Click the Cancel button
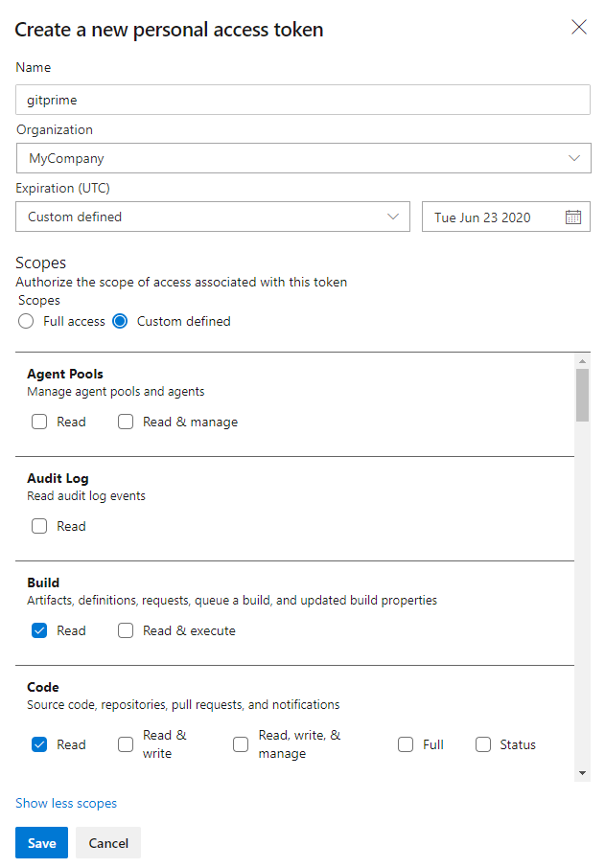Image resolution: width=605 pixels, height=868 pixels. [x=108, y=842]
